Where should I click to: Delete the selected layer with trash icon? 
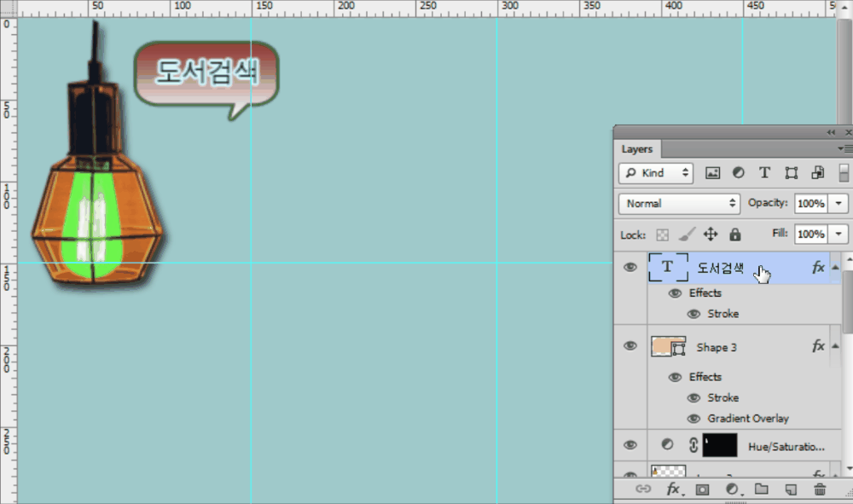click(x=819, y=490)
